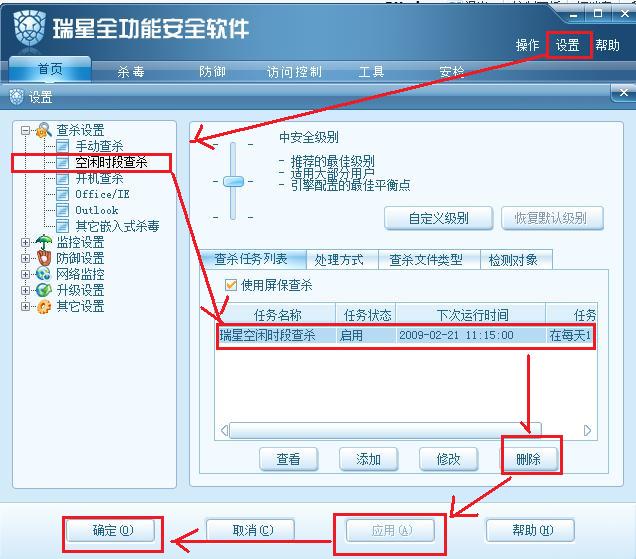This screenshot has height=559, width=636.
Task: Click the page icon beside 开机查杀
Action: click(x=62, y=178)
